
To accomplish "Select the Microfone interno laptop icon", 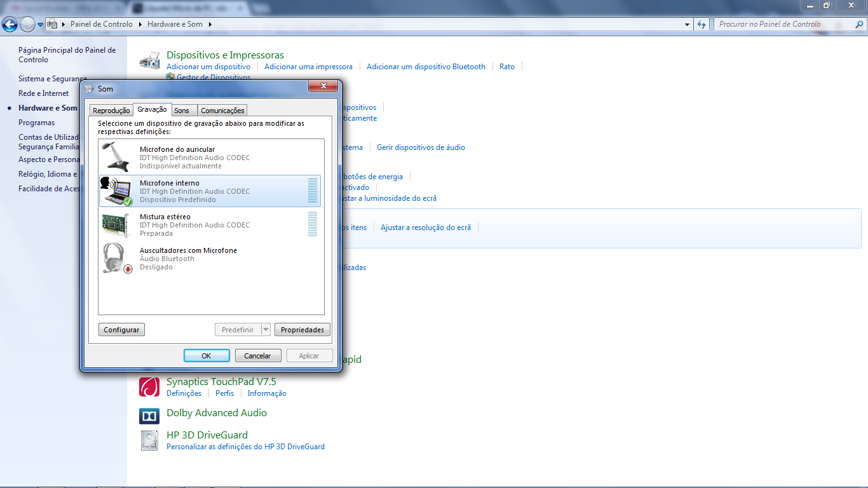I will coord(116,191).
